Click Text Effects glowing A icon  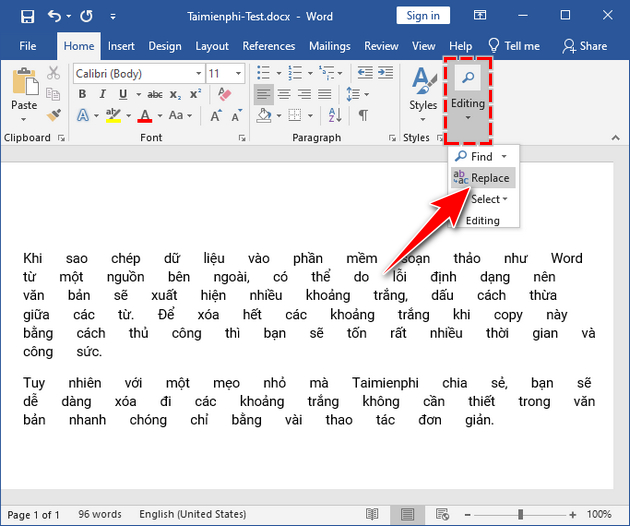tap(83, 115)
